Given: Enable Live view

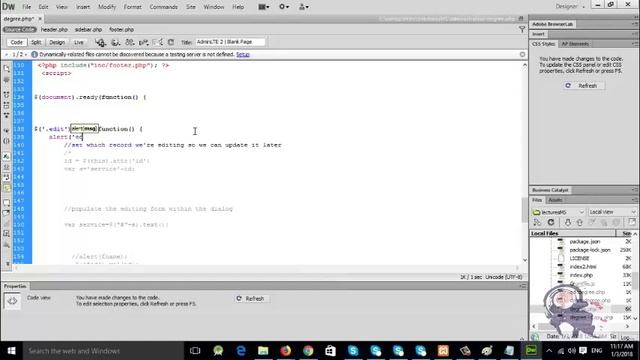Looking at the screenshot, I should 79,42.
